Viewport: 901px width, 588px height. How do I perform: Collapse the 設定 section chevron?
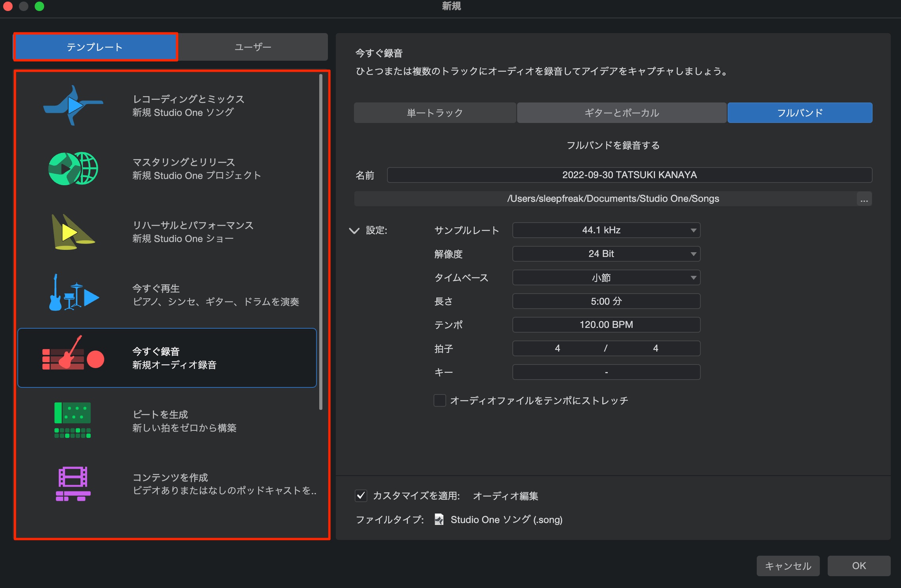pos(354,231)
